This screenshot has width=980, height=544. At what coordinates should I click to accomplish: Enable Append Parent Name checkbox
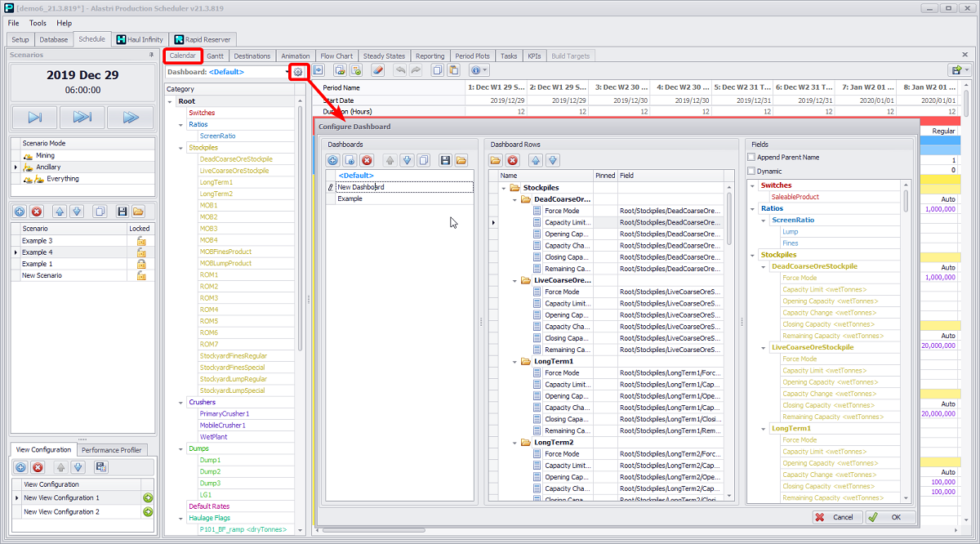coord(752,158)
